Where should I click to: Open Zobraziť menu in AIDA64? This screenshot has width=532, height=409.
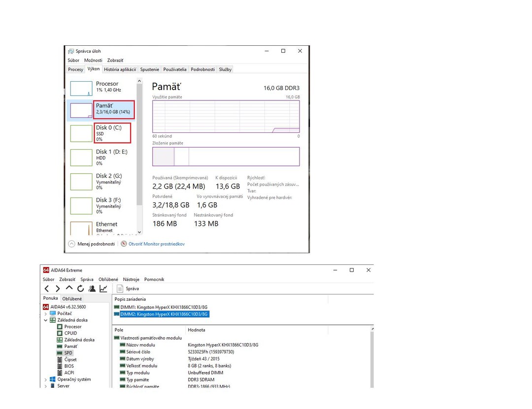(x=67, y=280)
